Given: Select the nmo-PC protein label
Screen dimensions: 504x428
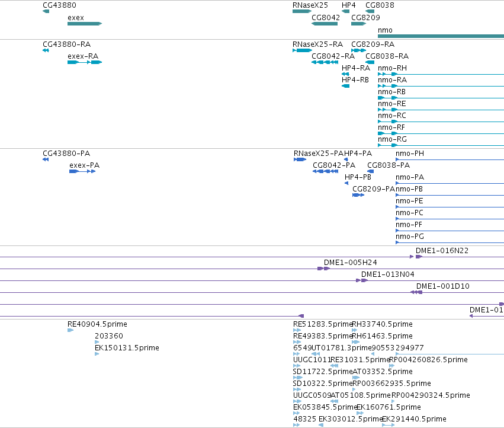Looking at the screenshot, I should pos(409,213).
